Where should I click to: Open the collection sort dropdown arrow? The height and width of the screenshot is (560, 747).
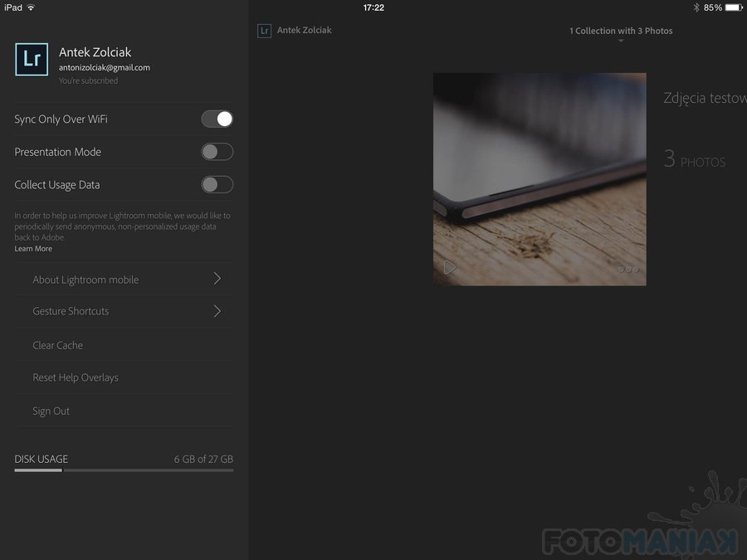[x=621, y=41]
